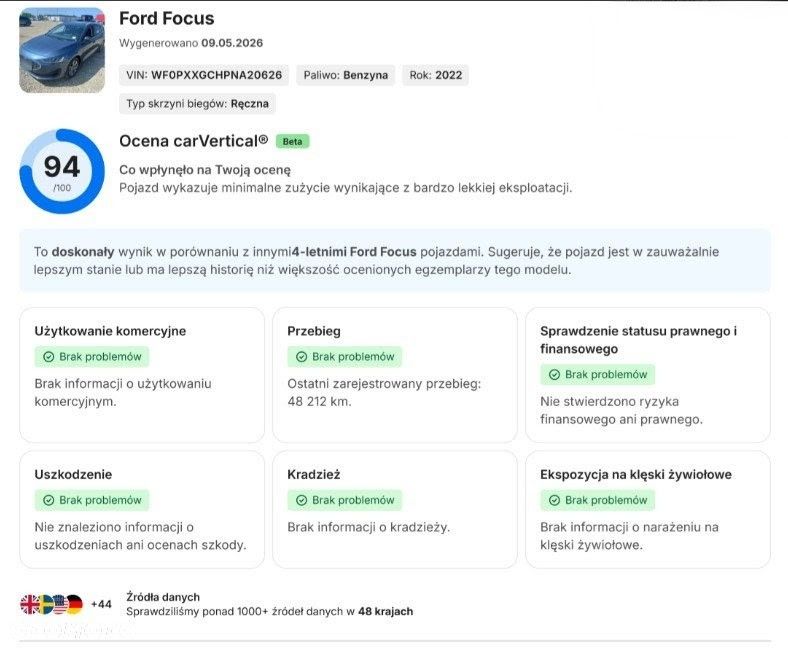Click the check icon under Przebieg
The image size is (788, 648).
point(302,357)
